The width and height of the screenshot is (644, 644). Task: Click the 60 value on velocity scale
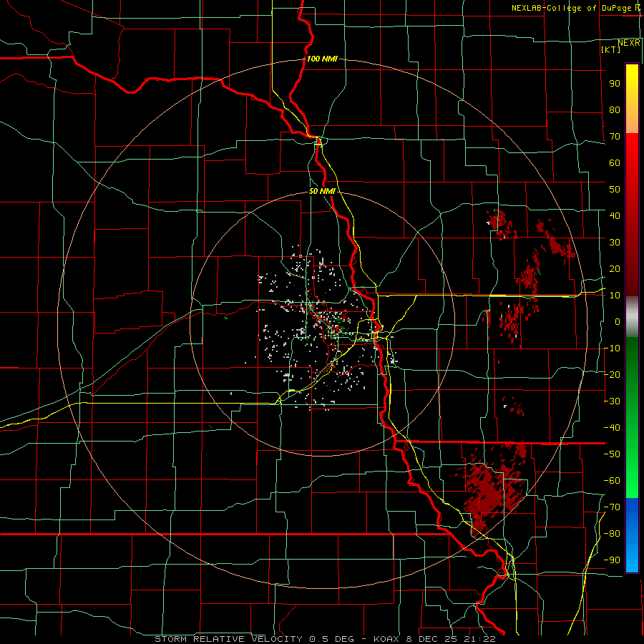[x=615, y=163]
